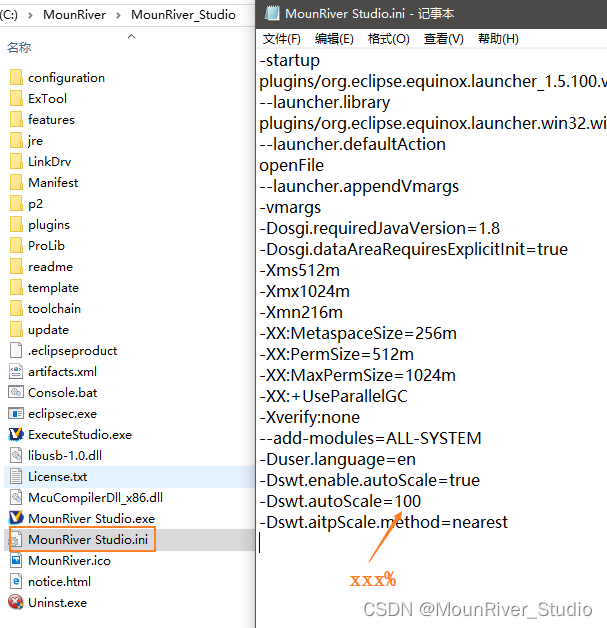Viewport: 607px width, 628px height.
Task: Click the configuration folder icon
Action: pyautogui.click(x=16, y=77)
